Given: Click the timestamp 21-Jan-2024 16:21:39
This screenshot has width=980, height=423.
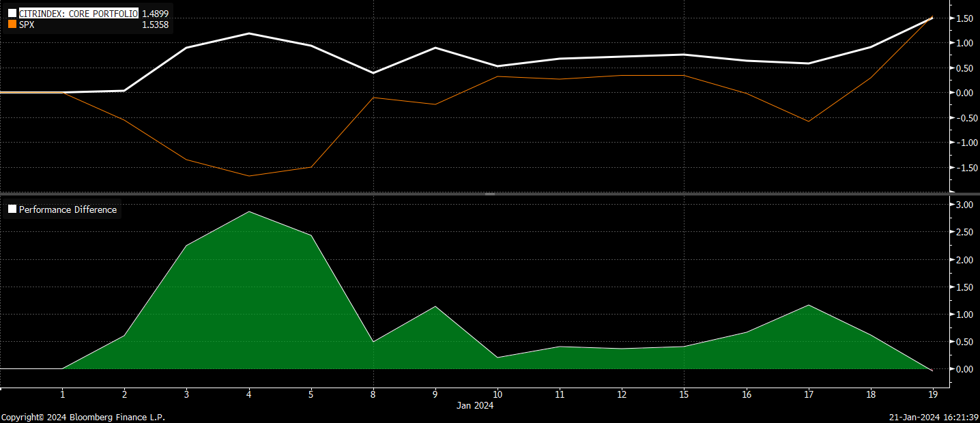Looking at the screenshot, I should [934, 417].
